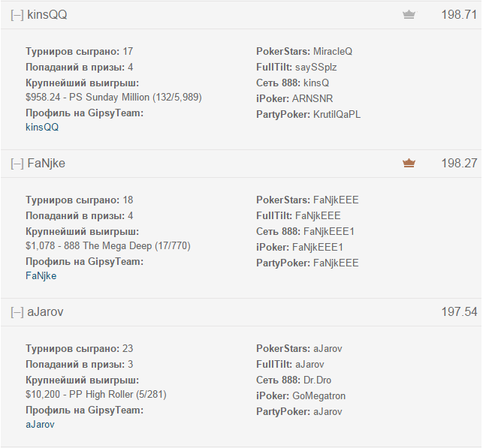Click the bronze crown icon for FaNjke

tap(409, 163)
